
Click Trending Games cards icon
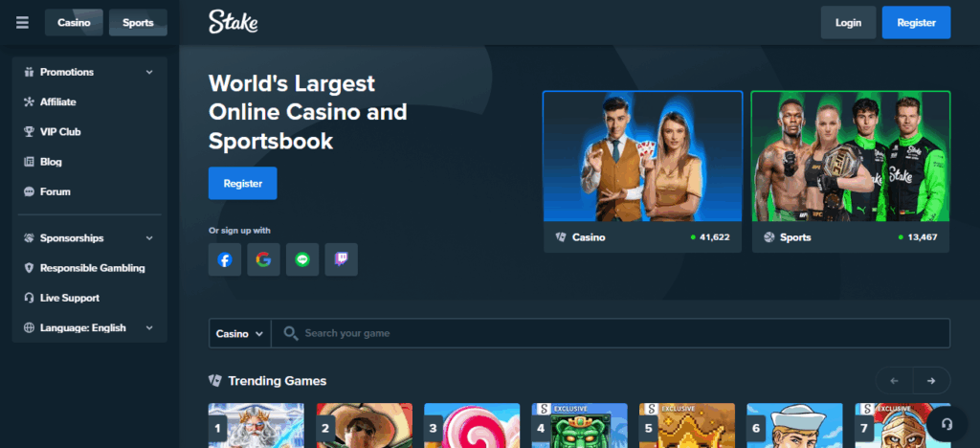(x=215, y=381)
